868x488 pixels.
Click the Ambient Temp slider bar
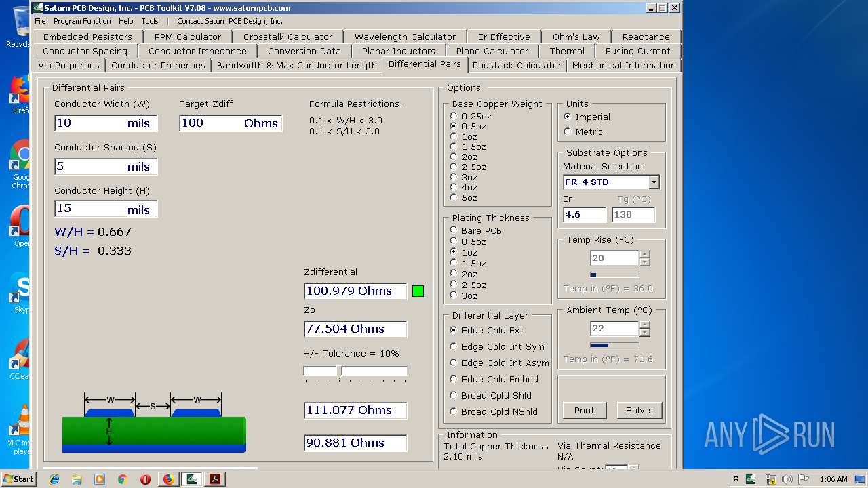tap(614, 345)
